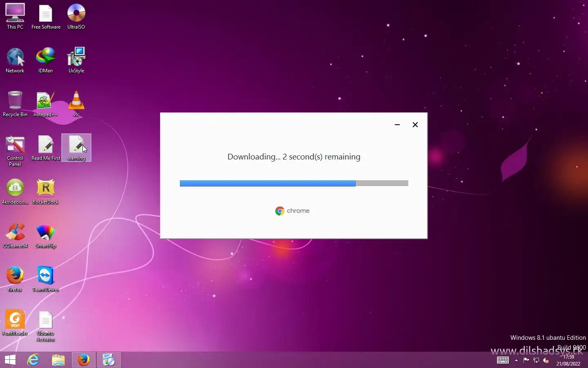Image resolution: width=588 pixels, height=368 pixels.
Task: Click the chrome logo in the dialog
Action: pos(292,211)
